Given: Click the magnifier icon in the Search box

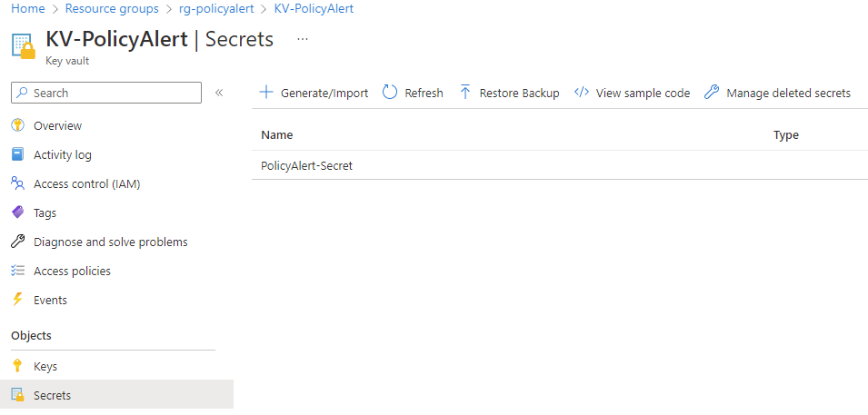Looking at the screenshot, I should click(22, 93).
